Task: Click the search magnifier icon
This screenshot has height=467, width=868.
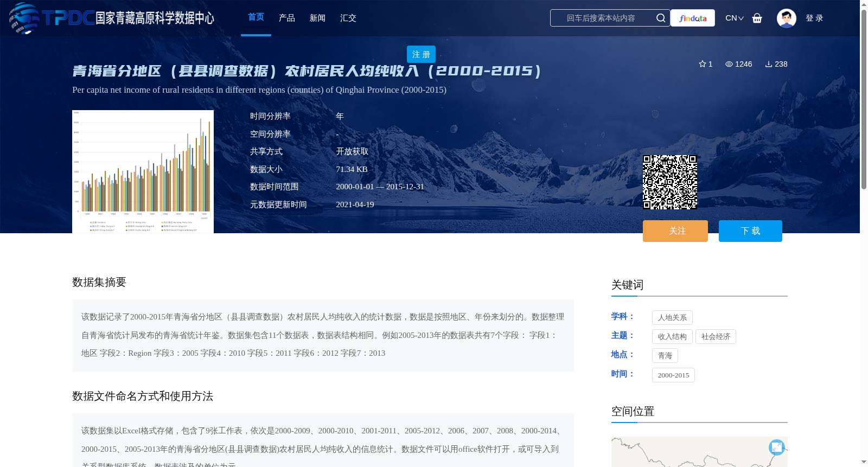Action: (x=660, y=18)
